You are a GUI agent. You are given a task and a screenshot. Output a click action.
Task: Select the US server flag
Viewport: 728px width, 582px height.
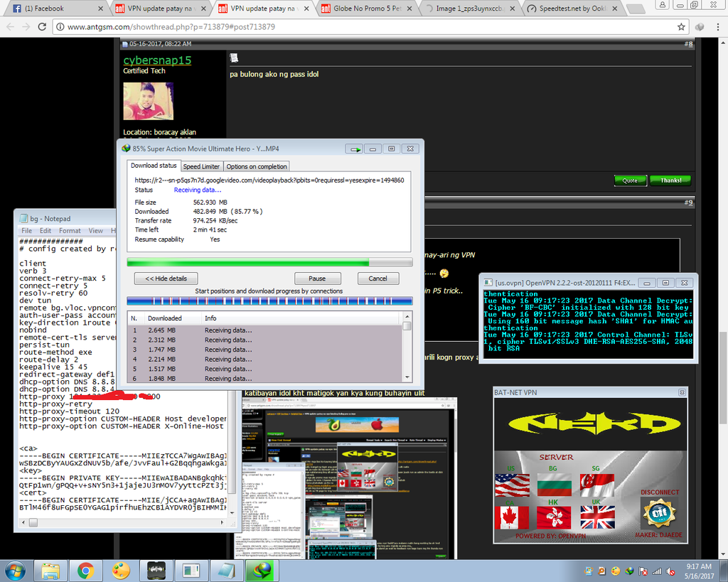point(512,485)
